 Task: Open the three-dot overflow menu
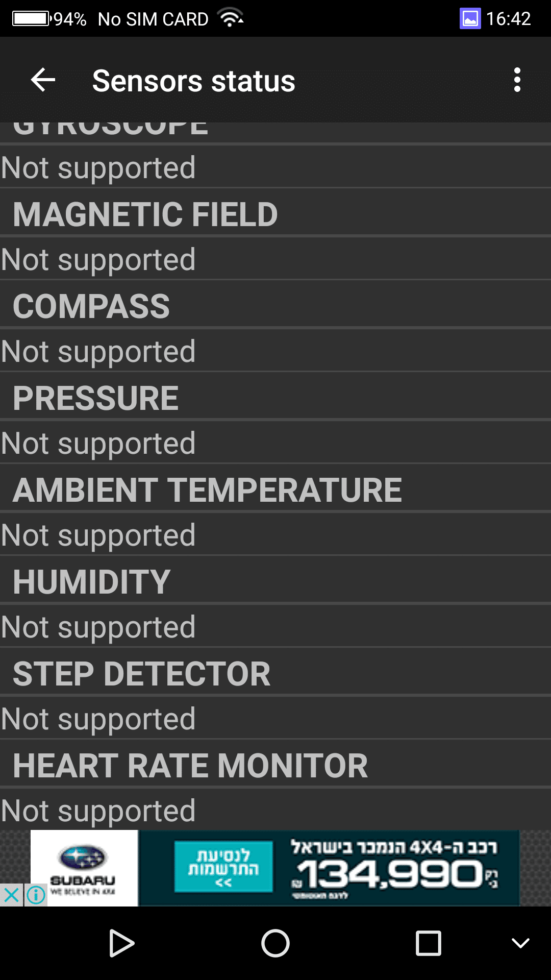click(517, 80)
